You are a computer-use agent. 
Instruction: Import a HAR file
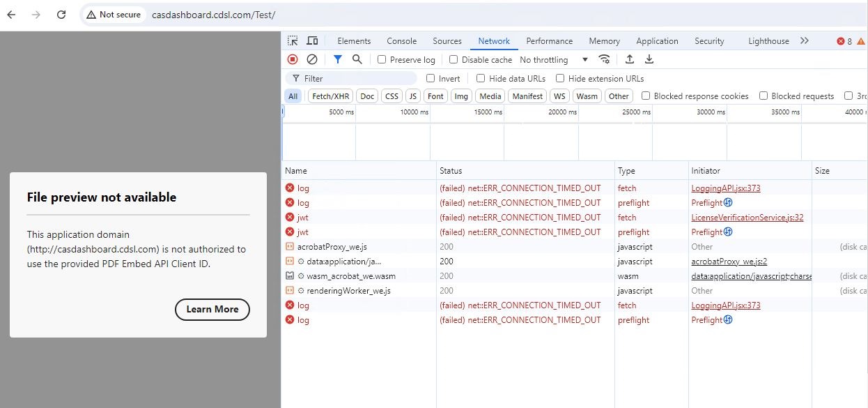(x=630, y=59)
